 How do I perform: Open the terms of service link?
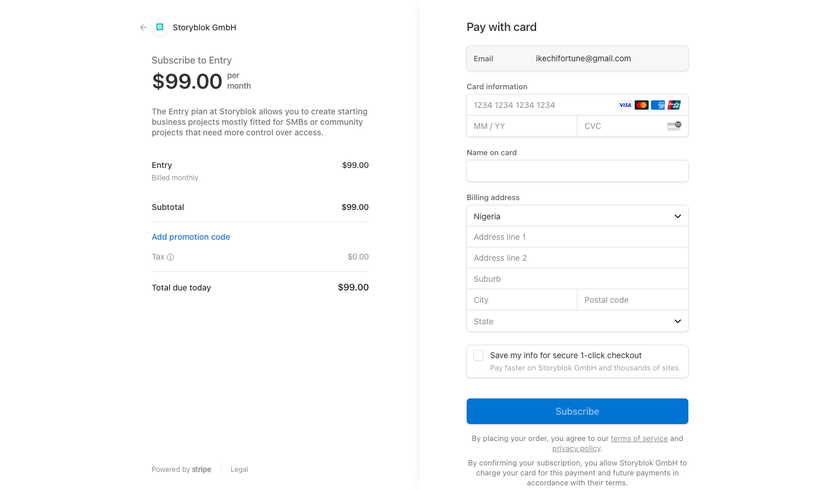coord(639,438)
